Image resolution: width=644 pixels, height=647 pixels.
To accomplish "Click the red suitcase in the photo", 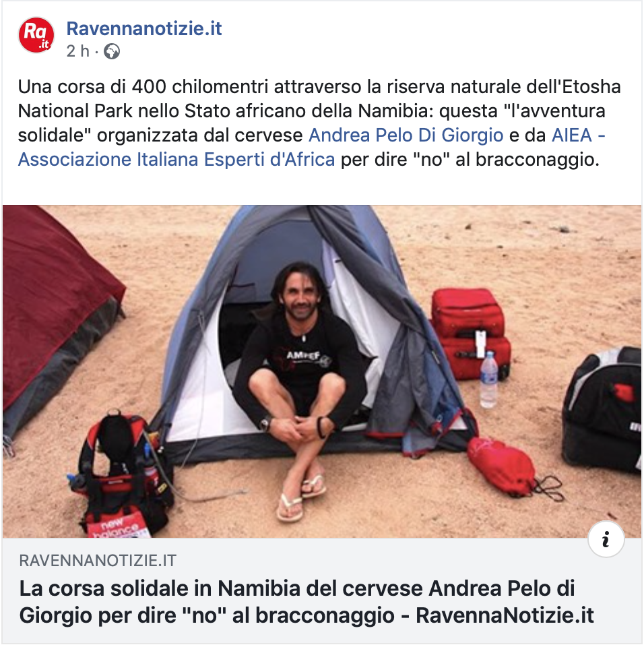I will [x=470, y=334].
